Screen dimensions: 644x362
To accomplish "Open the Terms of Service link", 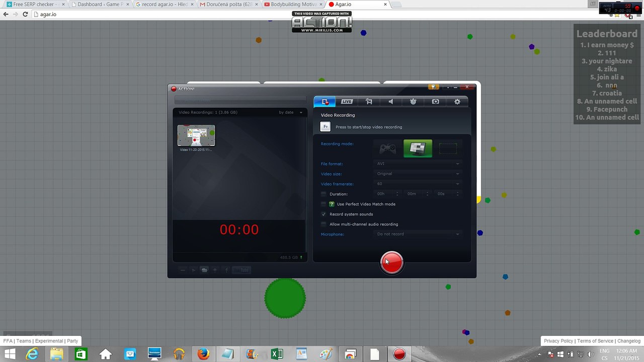I will pyautogui.click(x=595, y=341).
